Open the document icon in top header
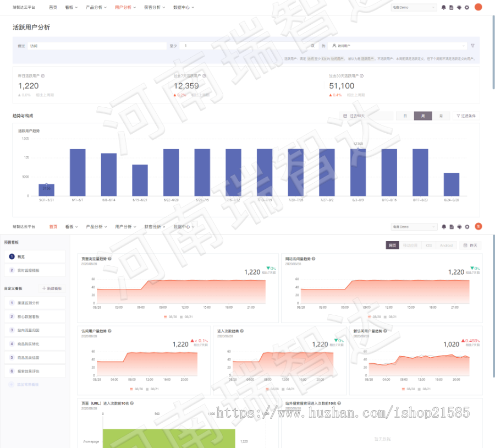Screen dimensions: 495x448 click(x=451, y=7)
